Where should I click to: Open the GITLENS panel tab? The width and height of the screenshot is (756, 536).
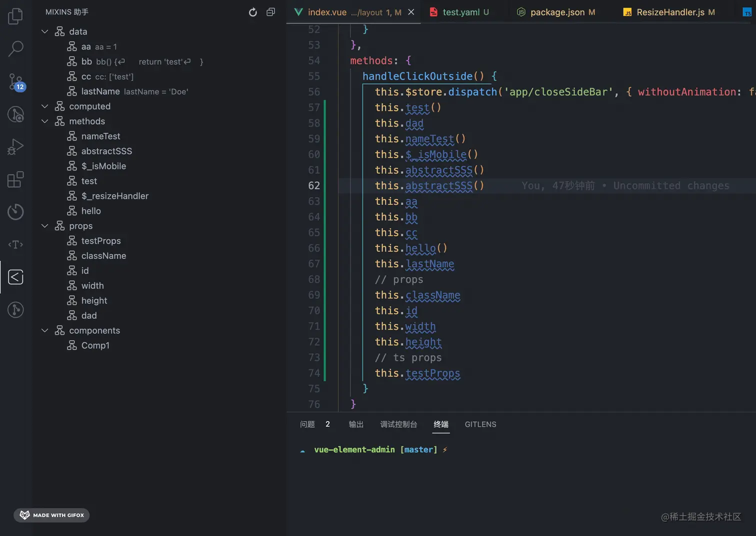480,424
